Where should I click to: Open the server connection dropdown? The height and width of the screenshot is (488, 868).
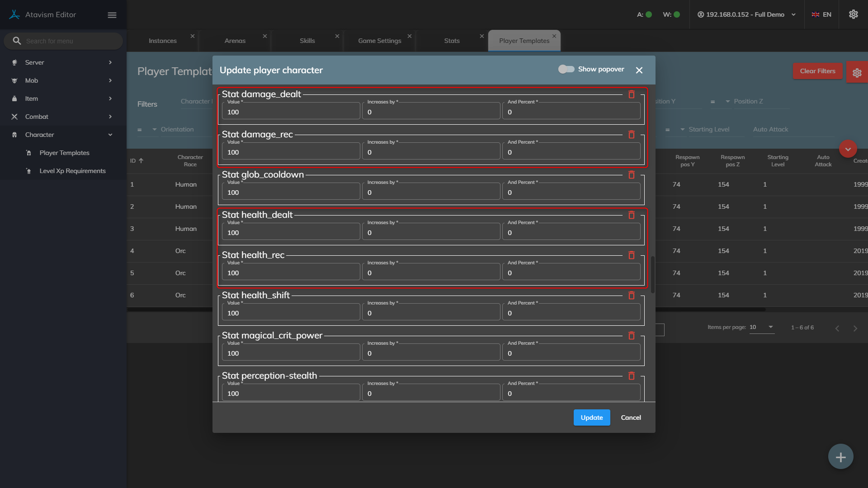747,14
